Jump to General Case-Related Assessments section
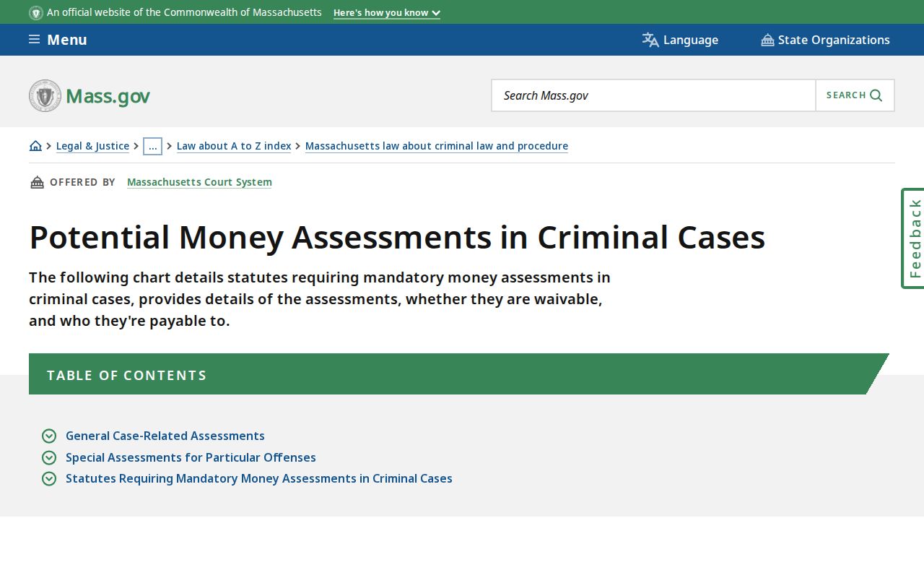Viewport: 924px width, 578px height. [x=165, y=436]
